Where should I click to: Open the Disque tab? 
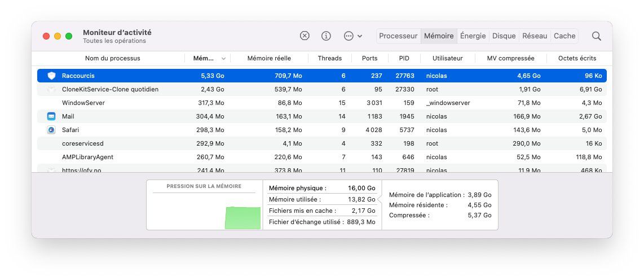504,36
